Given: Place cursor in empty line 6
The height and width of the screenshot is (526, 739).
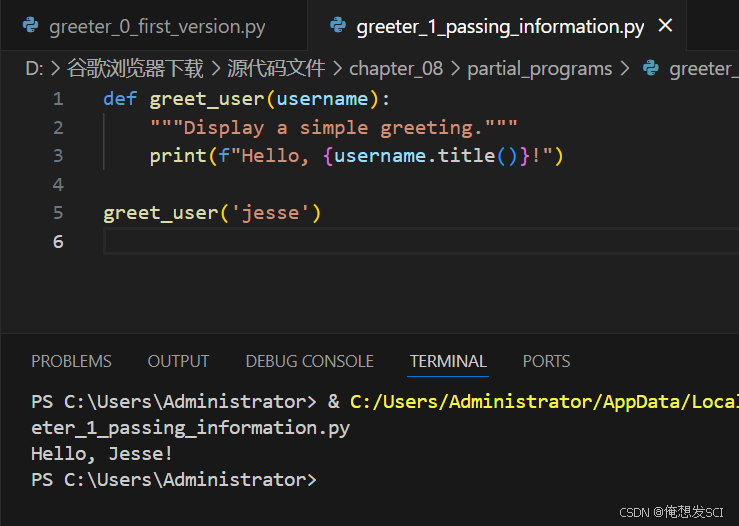Looking at the screenshot, I should tap(421, 241).
